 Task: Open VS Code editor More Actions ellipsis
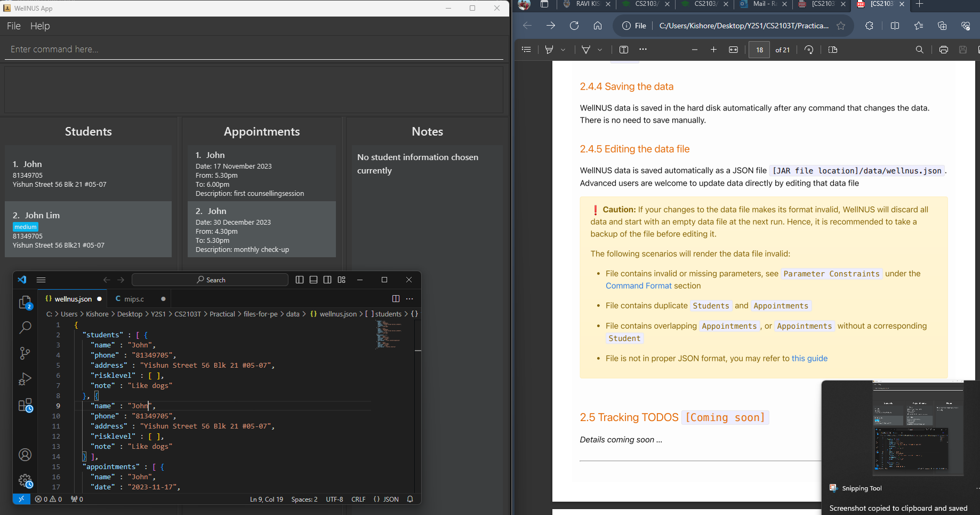[409, 299]
